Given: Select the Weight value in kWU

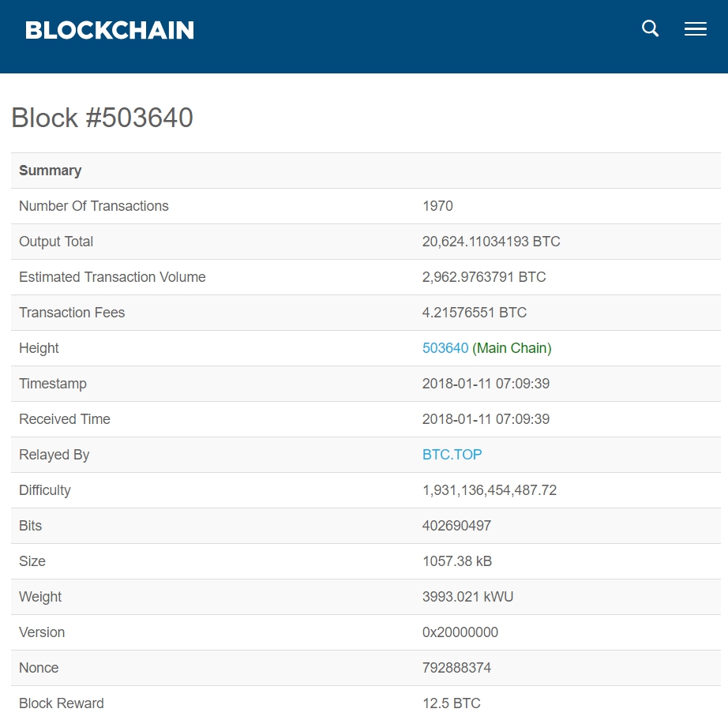Looking at the screenshot, I should (x=467, y=597).
